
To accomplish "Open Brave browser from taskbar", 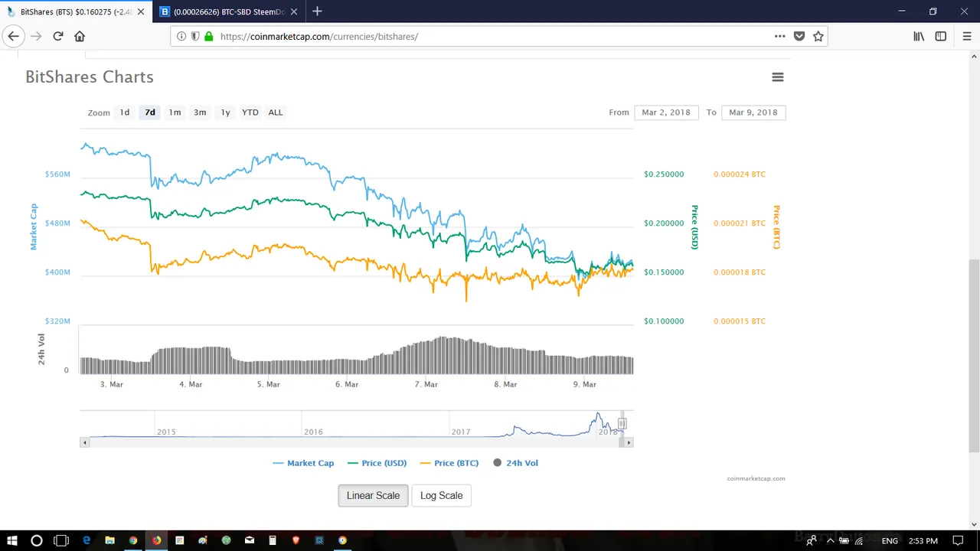I will [x=296, y=540].
